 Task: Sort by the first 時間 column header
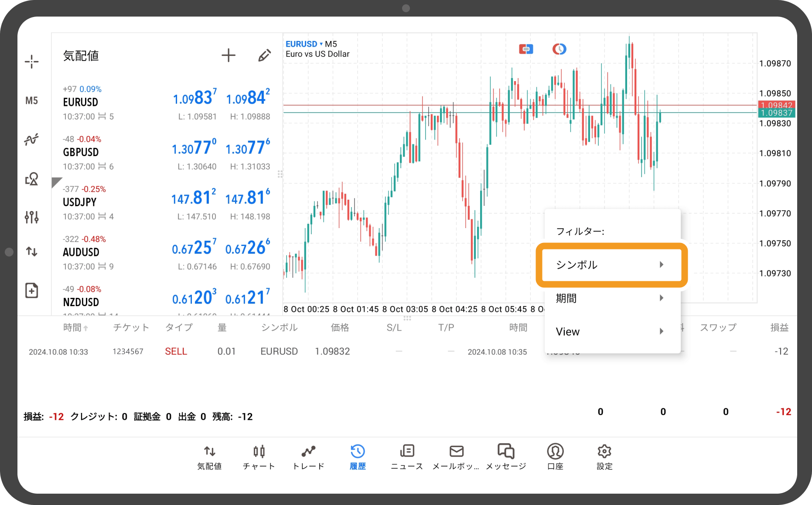(x=75, y=328)
